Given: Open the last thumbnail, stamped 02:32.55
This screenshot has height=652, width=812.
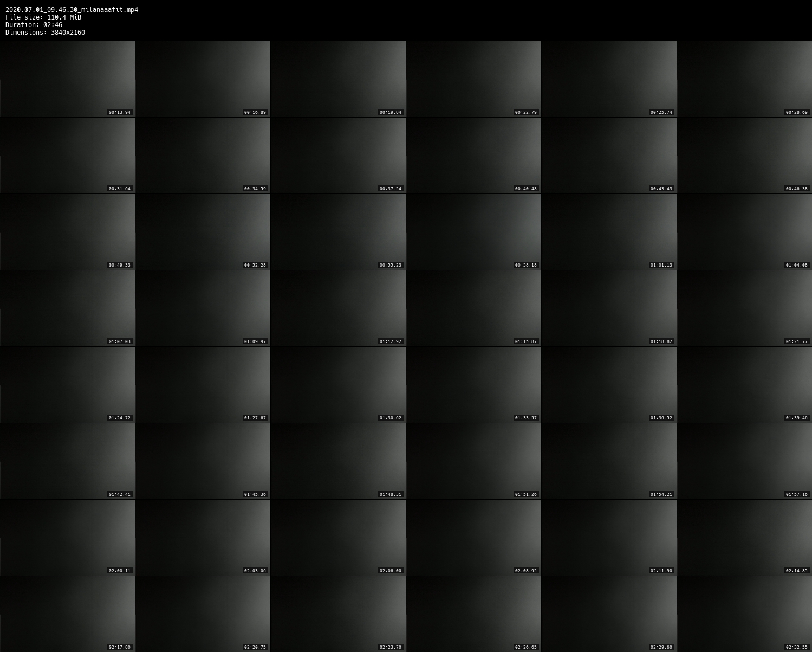Looking at the screenshot, I should point(744,614).
